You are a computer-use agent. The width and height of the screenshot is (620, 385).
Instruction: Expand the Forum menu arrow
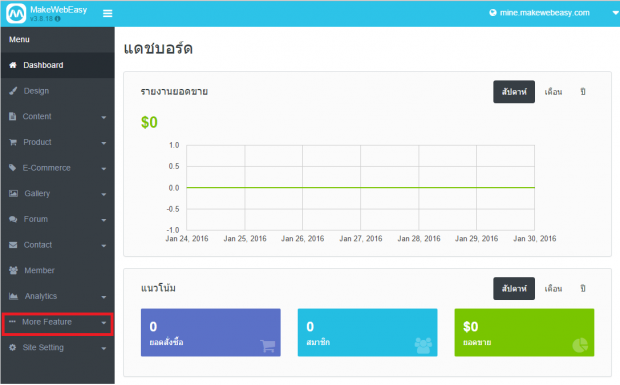tap(104, 220)
